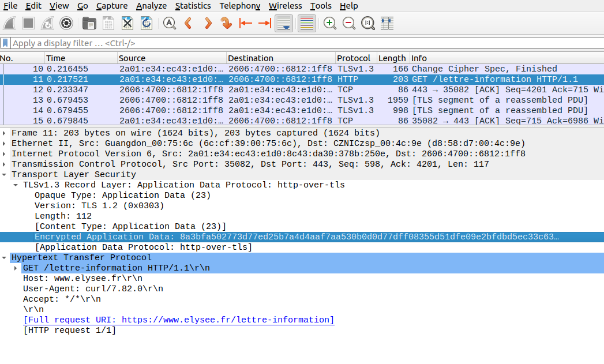Go forward to the next packet arrow
The width and height of the screenshot is (604, 364).
click(x=208, y=23)
